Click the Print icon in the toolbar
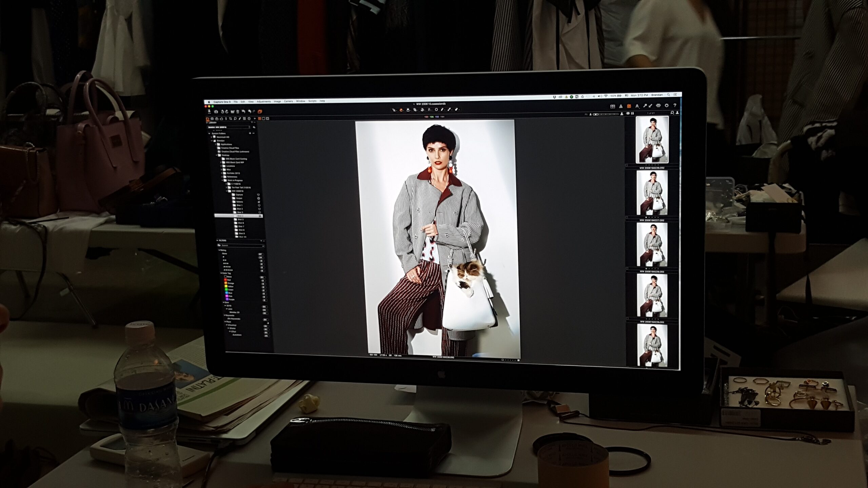Image resolution: width=868 pixels, height=488 pixels. (x=658, y=105)
